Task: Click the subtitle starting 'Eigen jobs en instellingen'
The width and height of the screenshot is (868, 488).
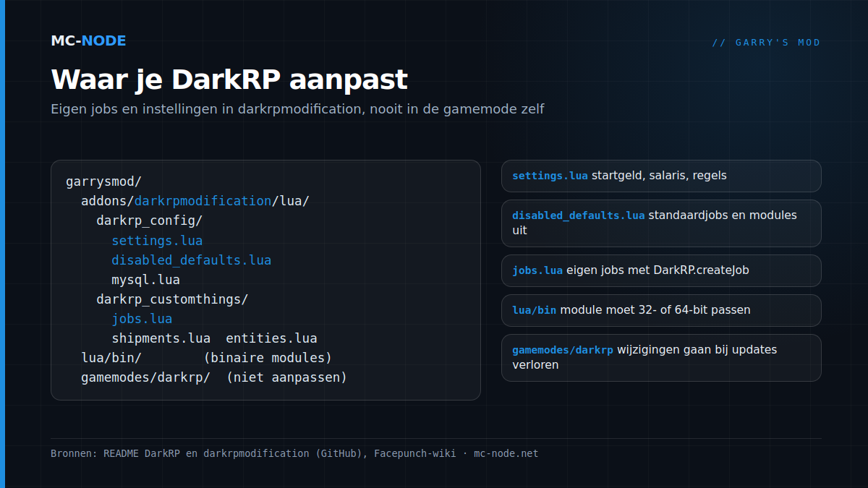Action: pyautogui.click(x=297, y=109)
